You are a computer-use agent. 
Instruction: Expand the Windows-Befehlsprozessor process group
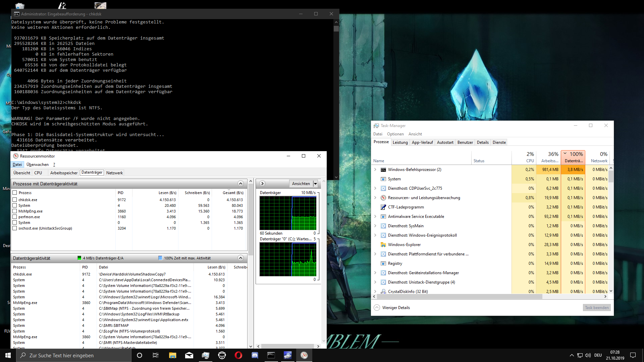pos(375,170)
